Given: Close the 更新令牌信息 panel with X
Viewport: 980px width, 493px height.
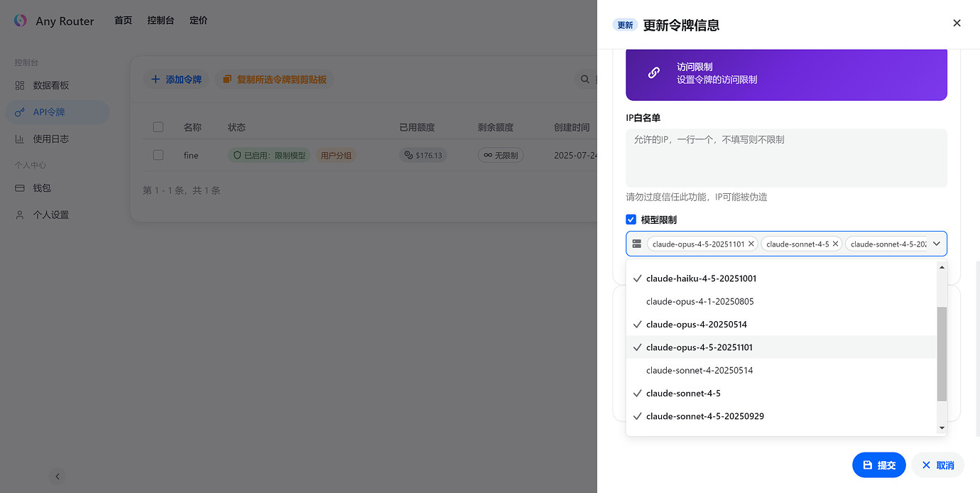Looking at the screenshot, I should coord(957,23).
